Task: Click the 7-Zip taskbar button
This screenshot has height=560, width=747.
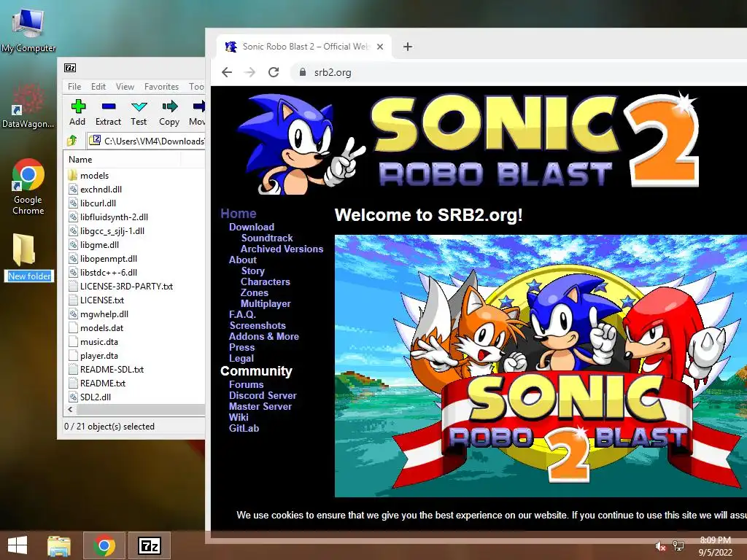Action: 149,545
